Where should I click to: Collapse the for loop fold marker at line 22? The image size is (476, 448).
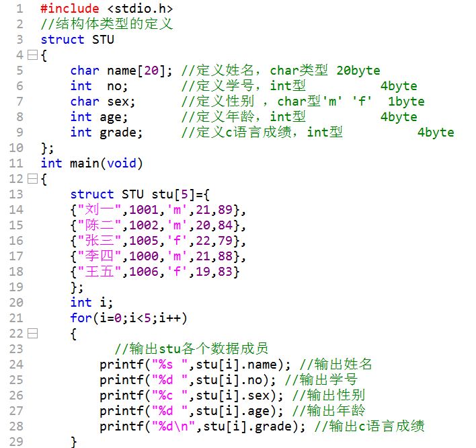tap(32, 333)
